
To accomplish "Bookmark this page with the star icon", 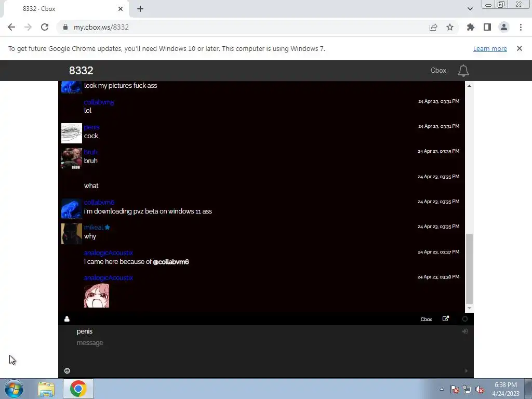I will pos(450,27).
